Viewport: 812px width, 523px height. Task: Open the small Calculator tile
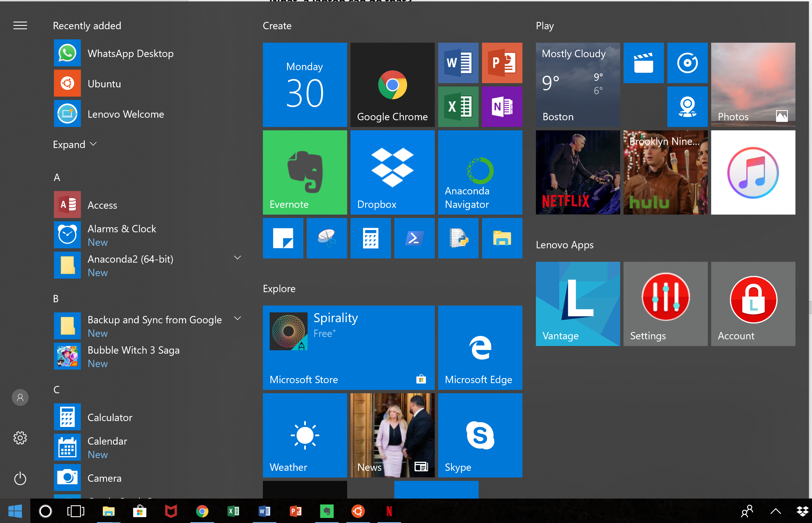tap(370, 238)
